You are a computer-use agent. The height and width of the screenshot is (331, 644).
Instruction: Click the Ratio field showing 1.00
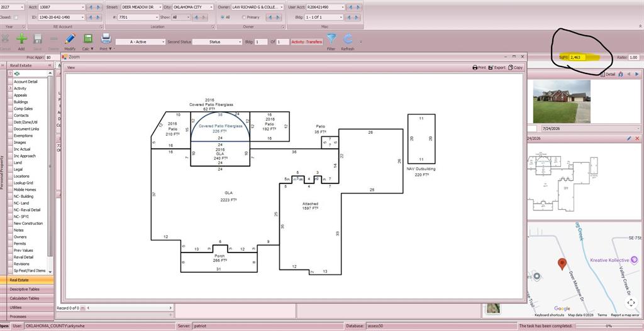[633, 57]
